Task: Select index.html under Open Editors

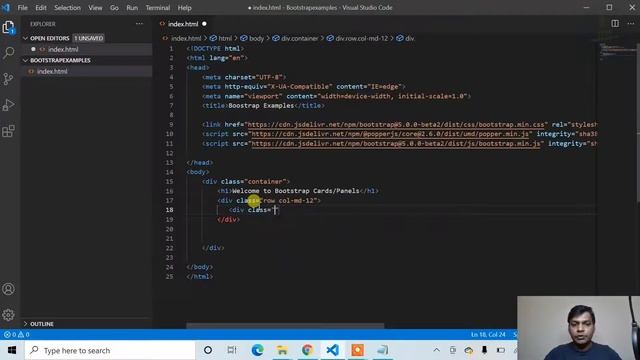Action: point(63,49)
